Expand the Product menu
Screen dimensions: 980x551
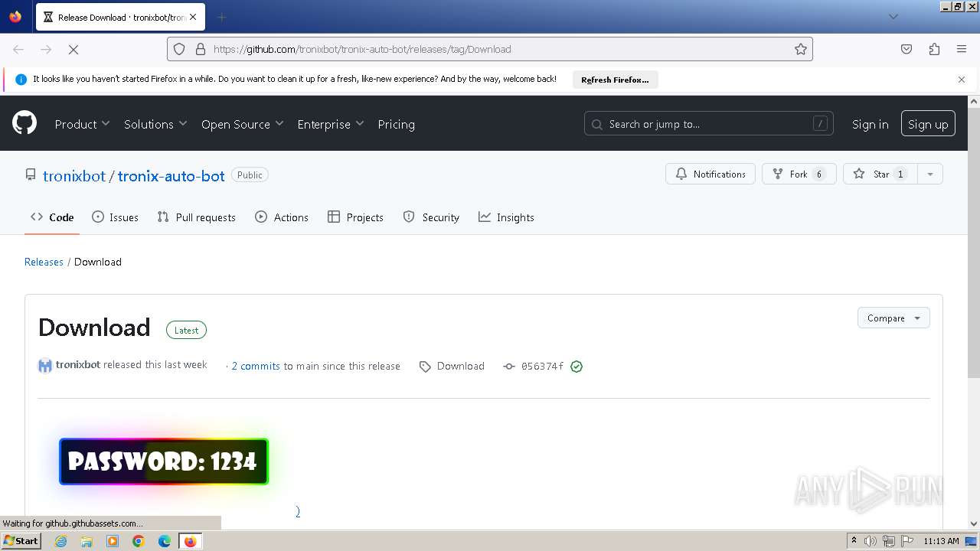point(82,124)
